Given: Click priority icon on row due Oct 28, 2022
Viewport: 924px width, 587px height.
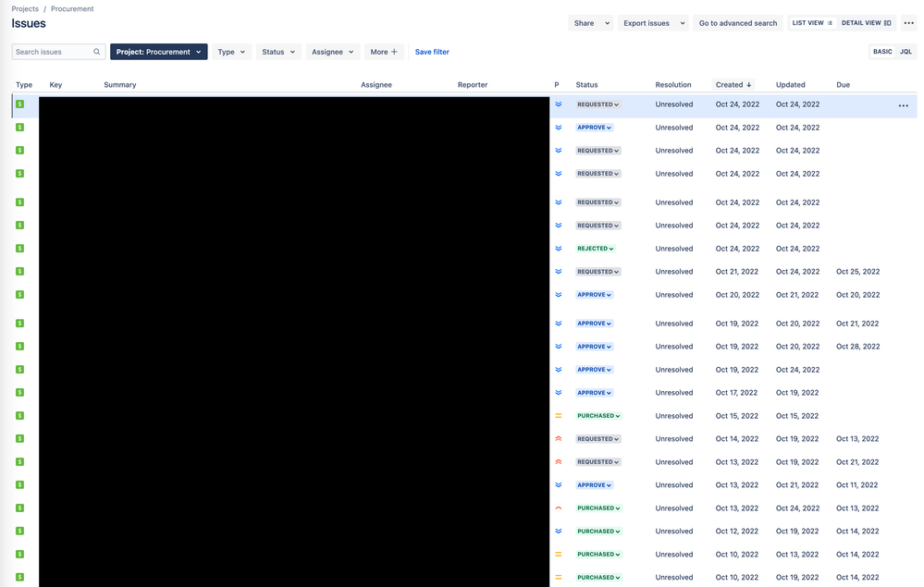Looking at the screenshot, I should click(559, 347).
